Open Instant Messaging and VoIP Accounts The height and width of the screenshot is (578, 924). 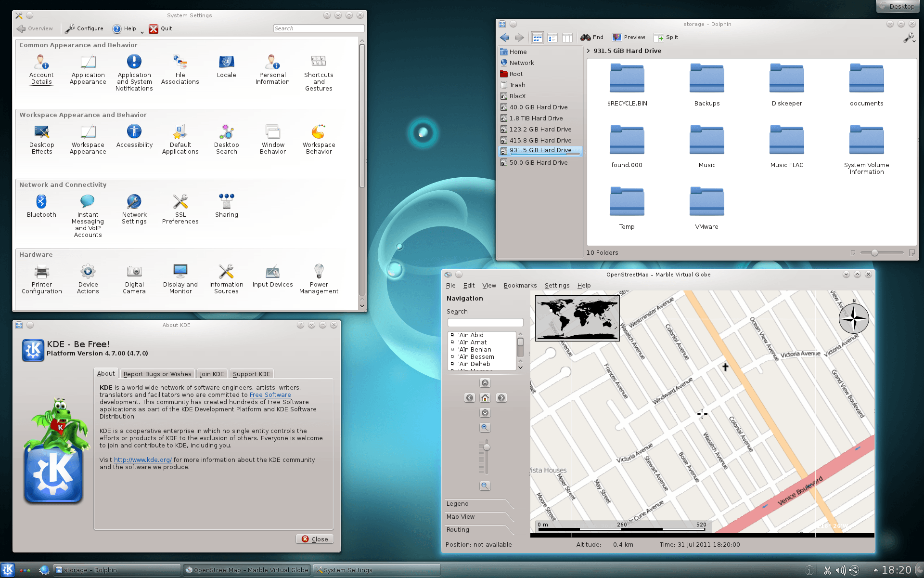(x=88, y=216)
